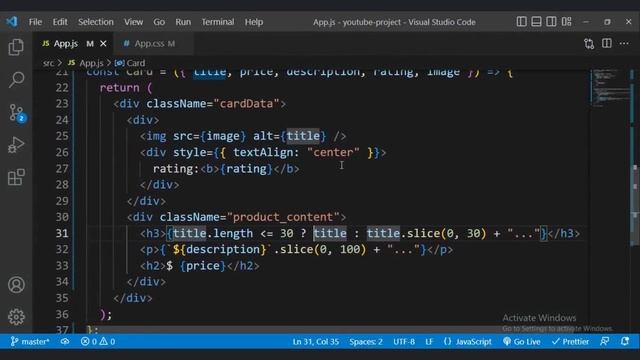Open the errors and warnings indicator

(x=98, y=341)
